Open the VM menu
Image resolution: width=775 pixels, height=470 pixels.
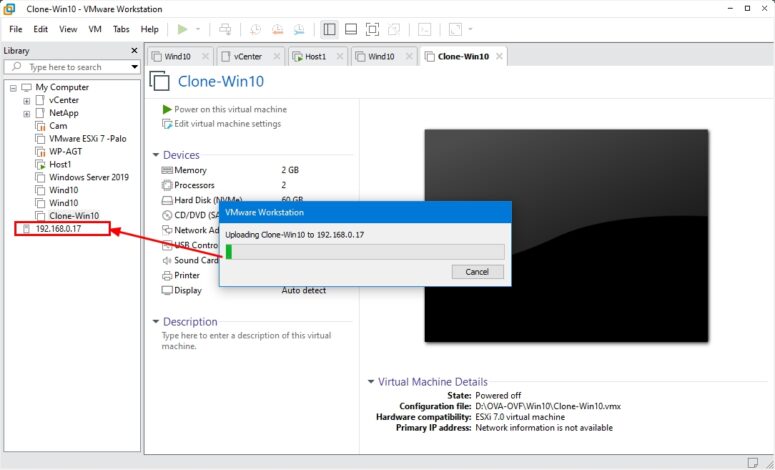click(95, 29)
